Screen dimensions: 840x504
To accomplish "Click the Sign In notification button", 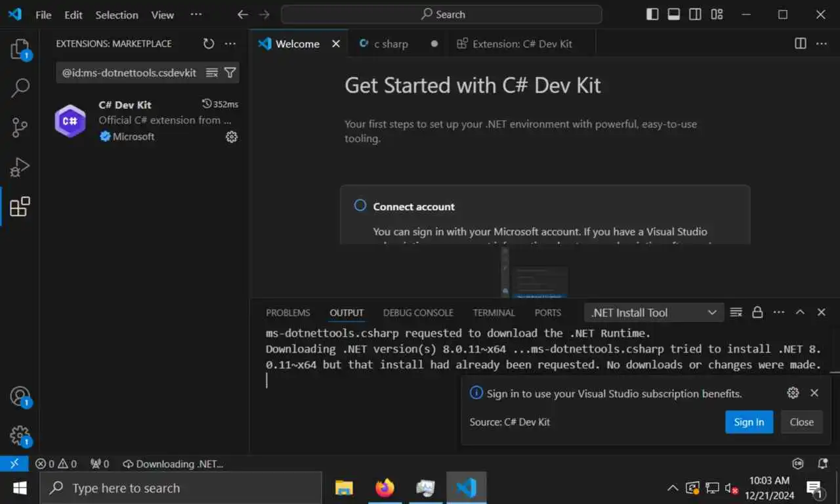I will point(749,422).
